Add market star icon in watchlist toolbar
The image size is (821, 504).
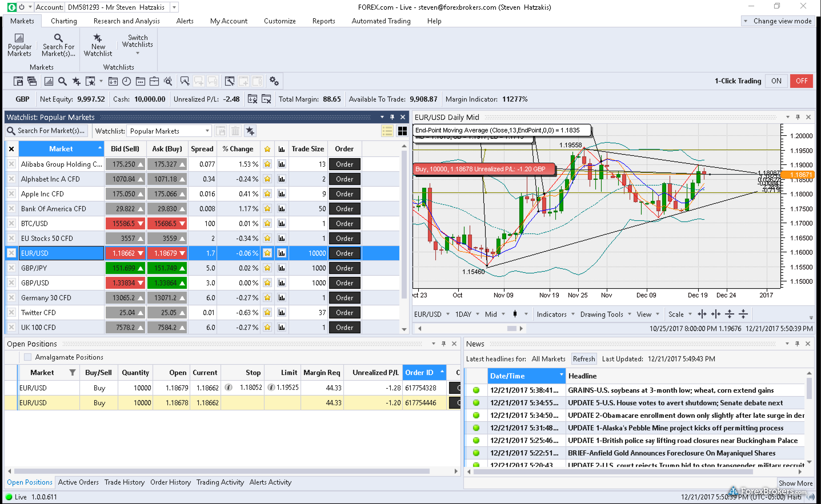pyautogui.click(x=250, y=131)
